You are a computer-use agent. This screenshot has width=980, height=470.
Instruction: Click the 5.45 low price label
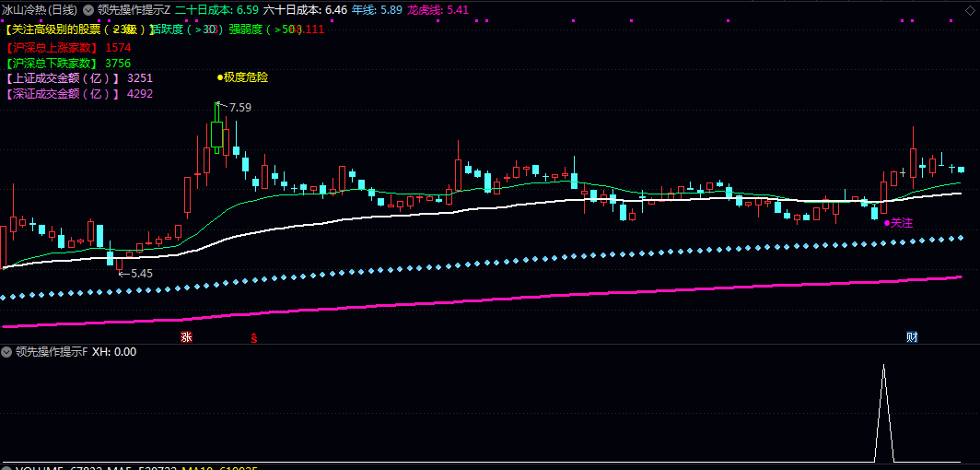(141, 273)
